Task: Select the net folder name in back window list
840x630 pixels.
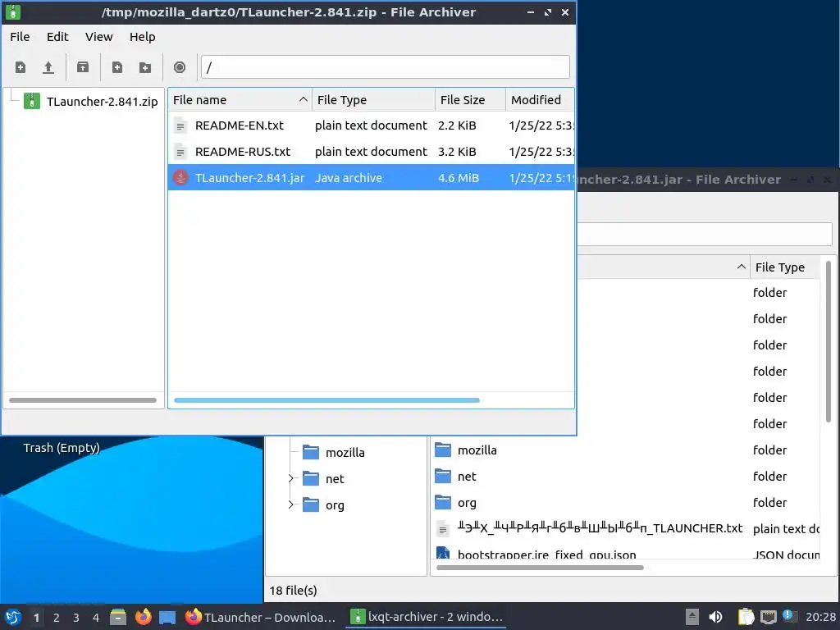Action: tap(467, 477)
